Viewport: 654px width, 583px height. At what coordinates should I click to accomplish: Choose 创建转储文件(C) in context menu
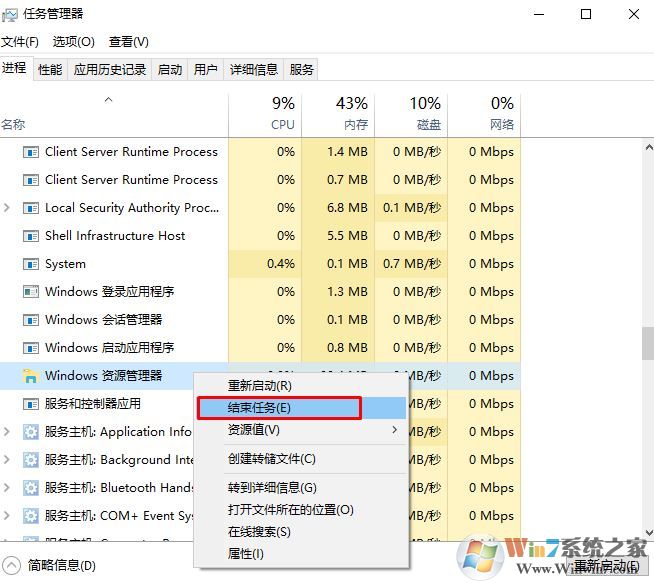click(x=300, y=459)
